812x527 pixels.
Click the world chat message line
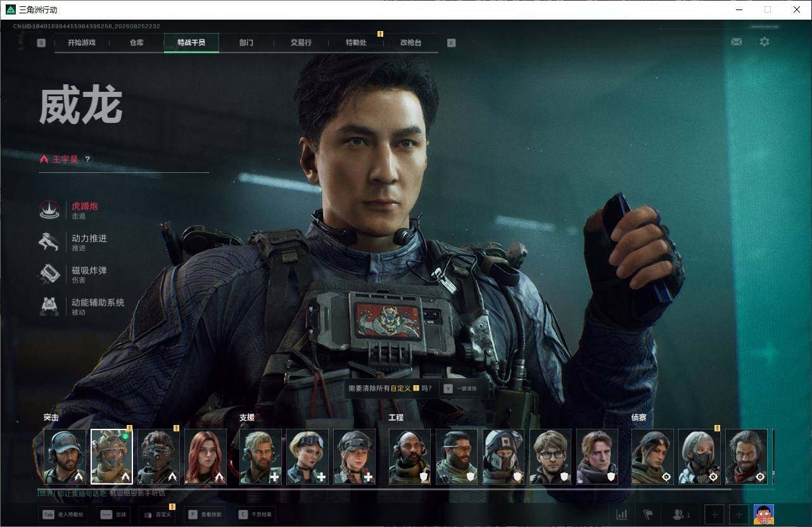coord(102,493)
